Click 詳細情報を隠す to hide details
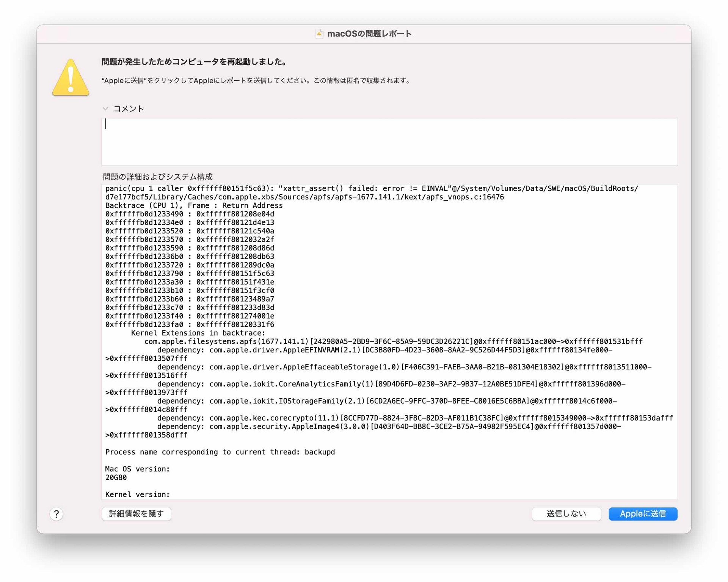Image resolution: width=728 pixels, height=582 pixels. point(136,514)
